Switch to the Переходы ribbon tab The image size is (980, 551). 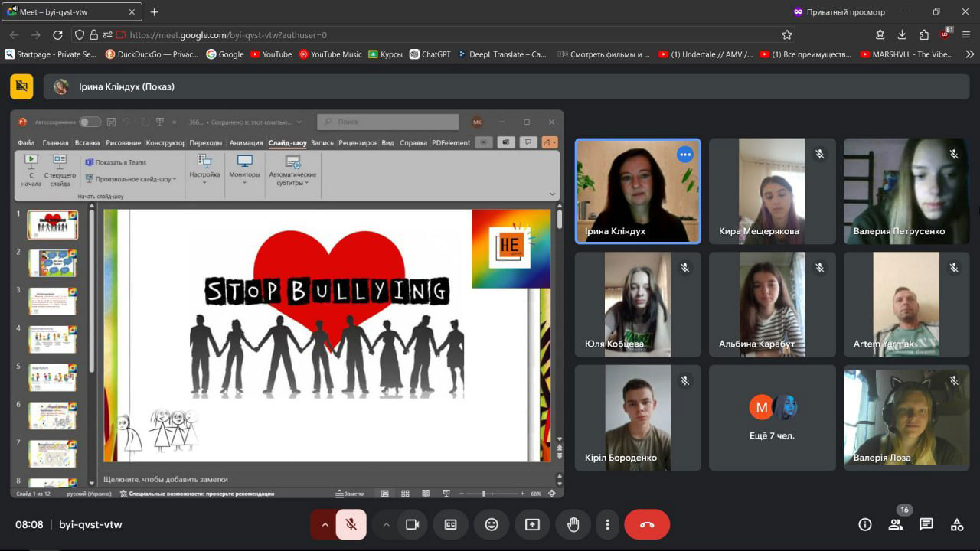coord(206,142)
